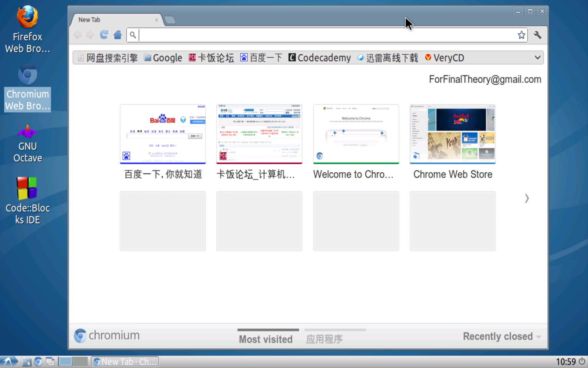Click the 10:59 clock
588x368 pixels.
click(x=566, y=362)
